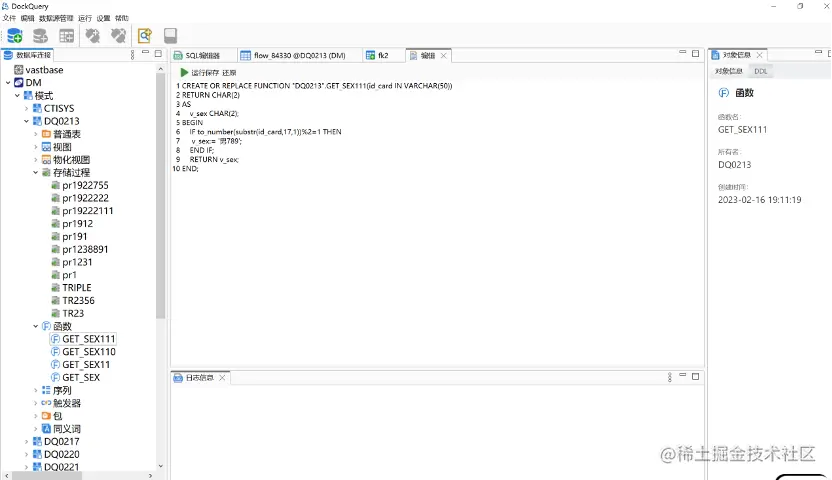Close the 日志信息 tab
This screenshot has width=832, height=480.
click(x=222, y=378)
